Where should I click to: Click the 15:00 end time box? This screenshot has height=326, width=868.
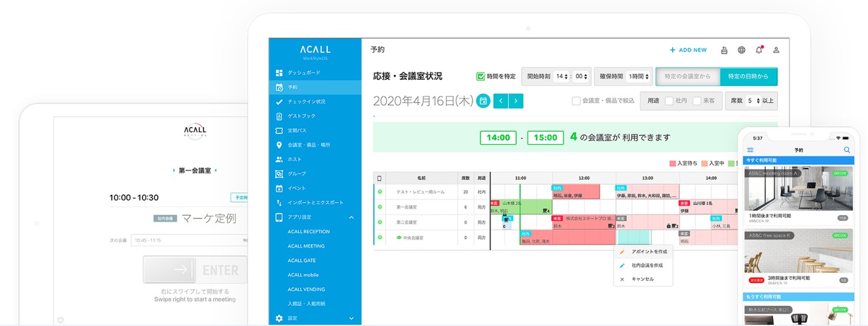pos(545,138)
